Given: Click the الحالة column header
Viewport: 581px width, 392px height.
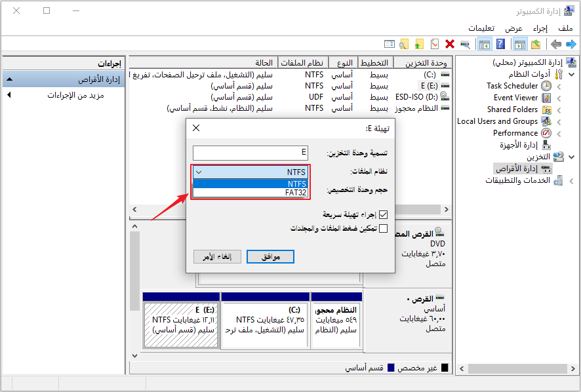Looking at the screenshot, I should pyautogui.click(x=203, y=63).
